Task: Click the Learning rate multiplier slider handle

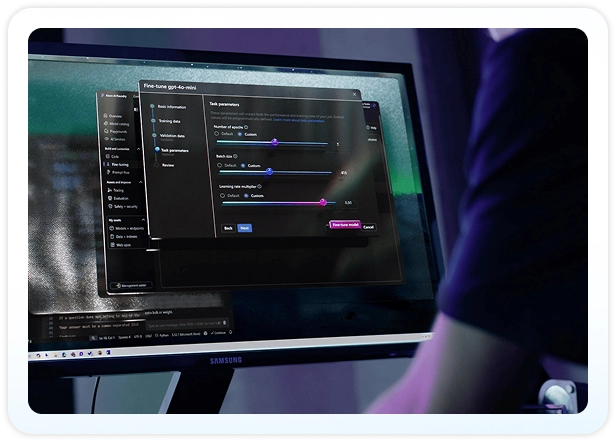Action: pos(323,202)
